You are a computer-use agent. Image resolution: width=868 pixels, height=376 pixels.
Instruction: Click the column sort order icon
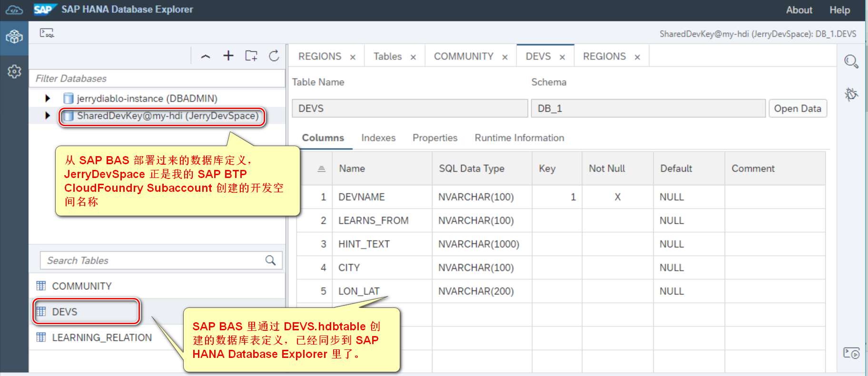tap(322, 168)
